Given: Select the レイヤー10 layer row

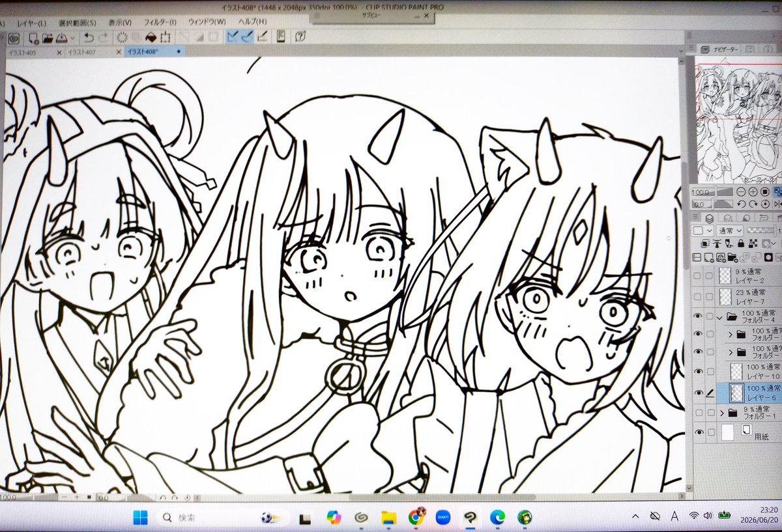Looking at the screenshot, I should pos(736,372).
